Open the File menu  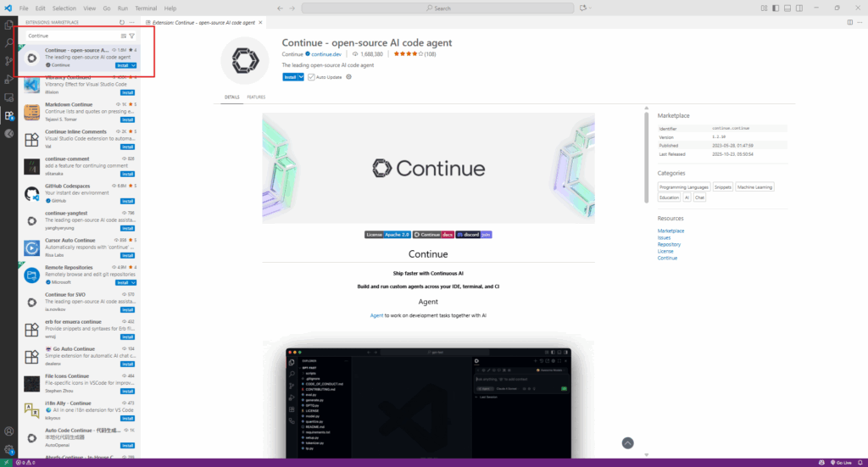click(24, 8)
